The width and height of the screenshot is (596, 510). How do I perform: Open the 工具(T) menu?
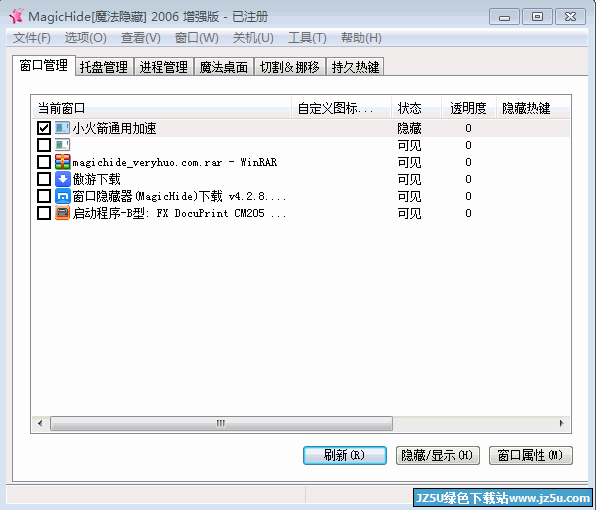(x=307, y=38)
